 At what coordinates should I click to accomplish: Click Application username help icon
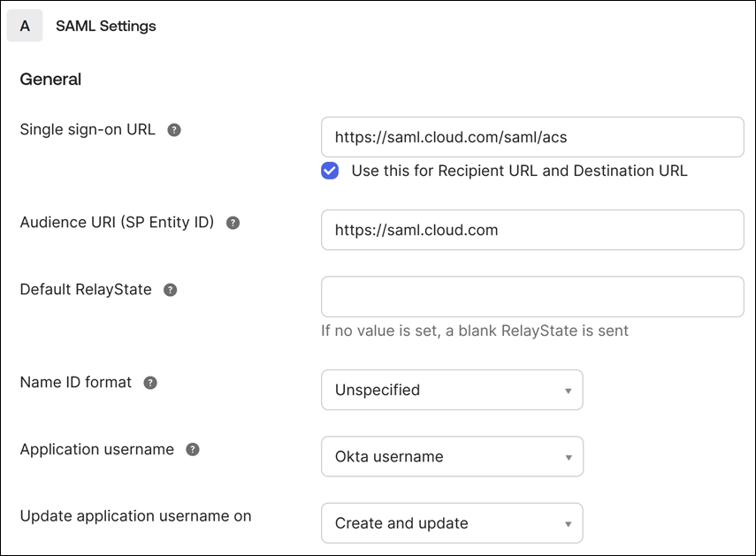coord(193,449)
